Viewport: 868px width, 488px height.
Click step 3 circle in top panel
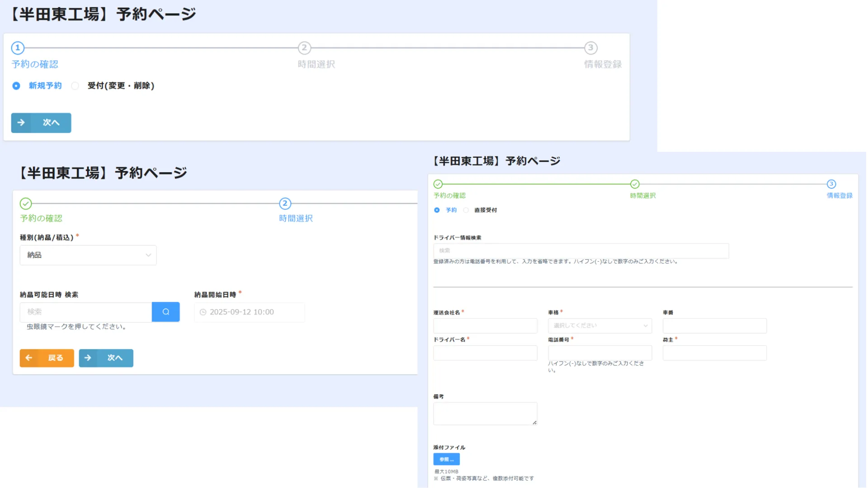[590, 48]
